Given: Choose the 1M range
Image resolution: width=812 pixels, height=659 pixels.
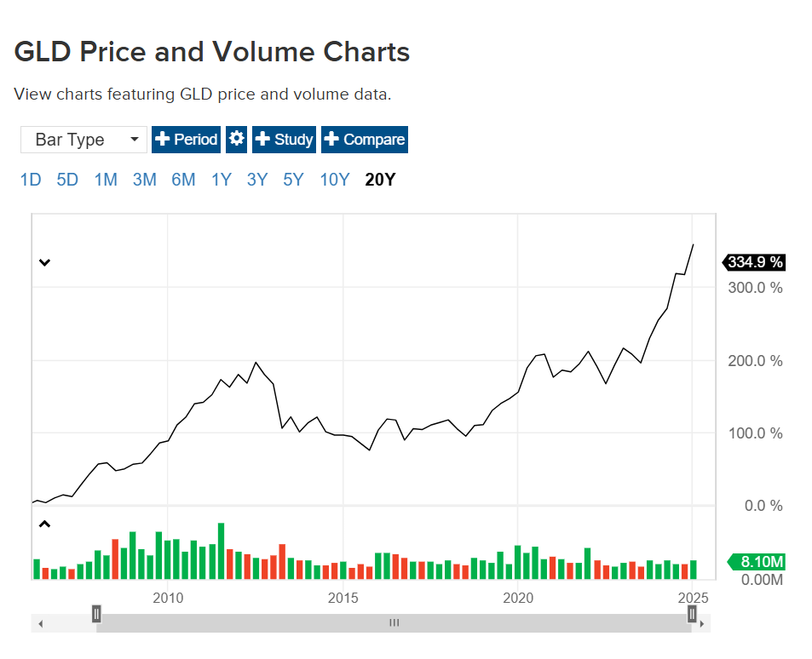Looking at the screenshot, I should (x=106, y=180).
